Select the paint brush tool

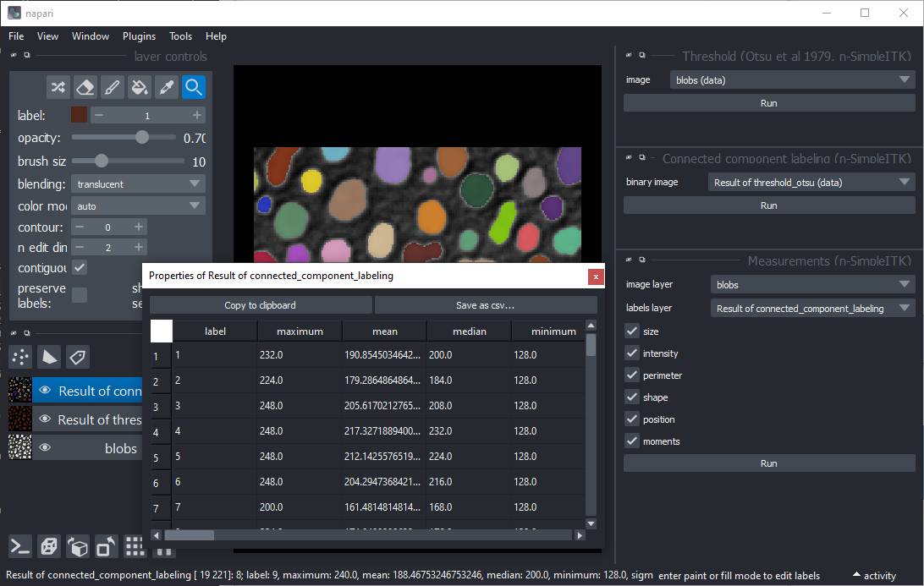click(113, 87)
